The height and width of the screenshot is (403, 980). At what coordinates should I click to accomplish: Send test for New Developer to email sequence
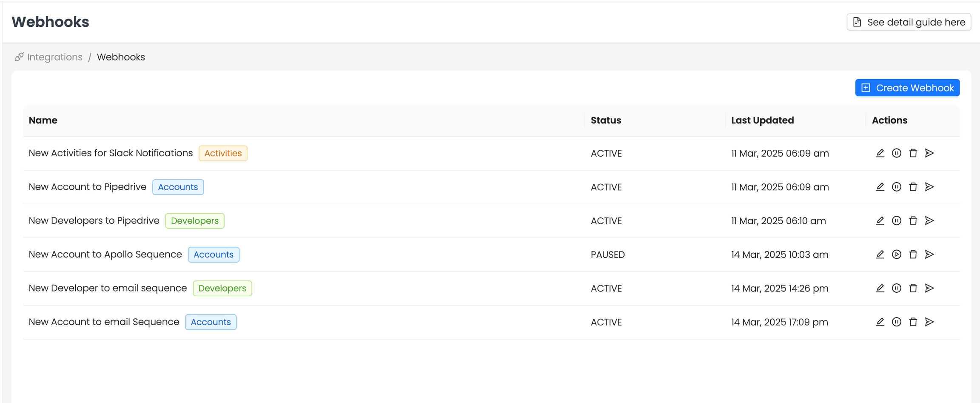(x=930, y=288)
